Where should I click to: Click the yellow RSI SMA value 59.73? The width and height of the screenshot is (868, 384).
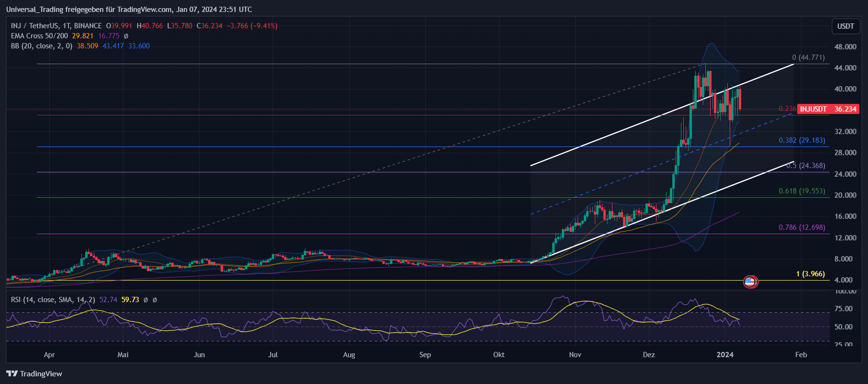click(x=130, y=300)
